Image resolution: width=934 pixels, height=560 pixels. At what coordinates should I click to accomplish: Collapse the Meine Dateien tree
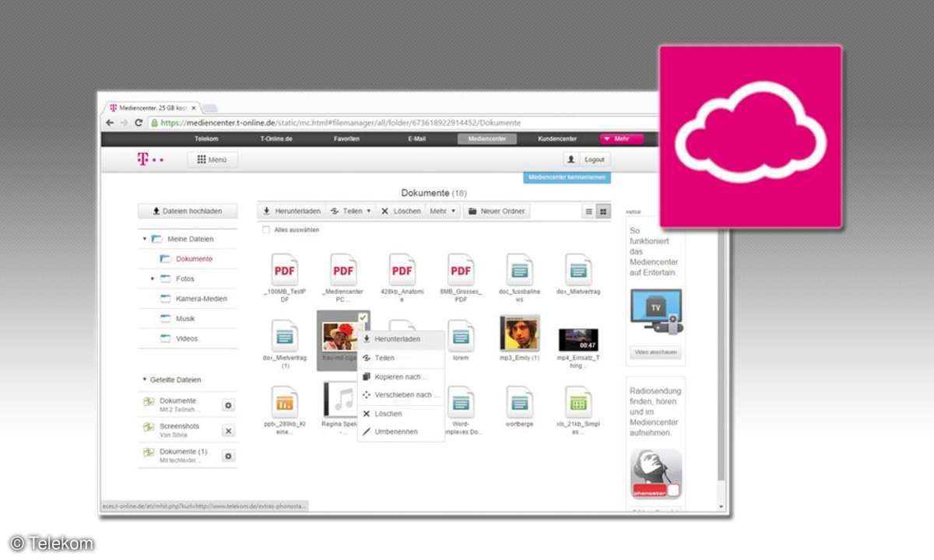click(x=144, y=239)
